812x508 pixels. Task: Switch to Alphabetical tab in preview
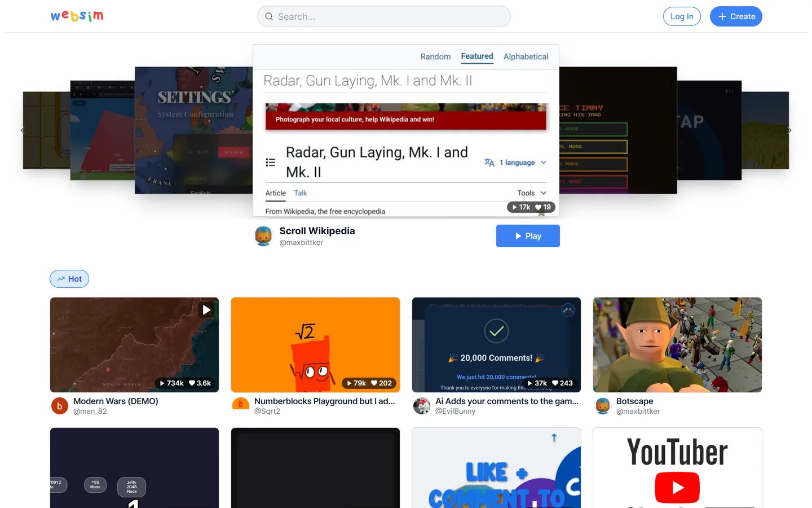pos(526,56)
